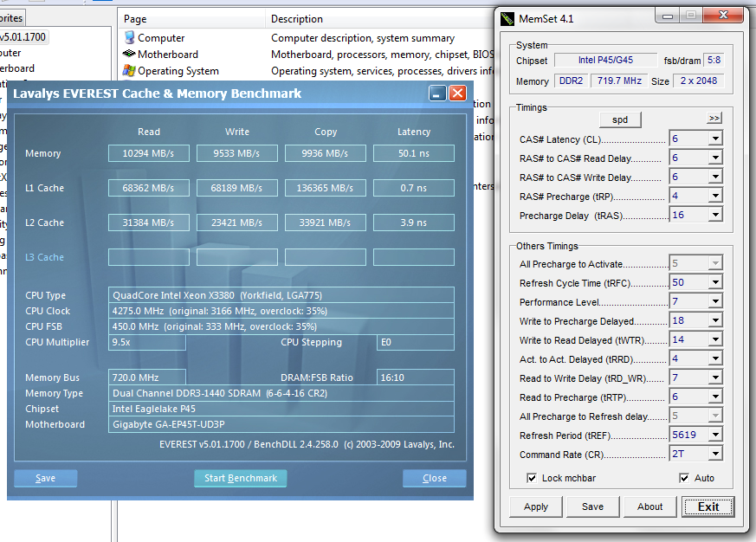Open the Act. to Act. Delayed (tRRD) dropdown

tap(715, 358)
